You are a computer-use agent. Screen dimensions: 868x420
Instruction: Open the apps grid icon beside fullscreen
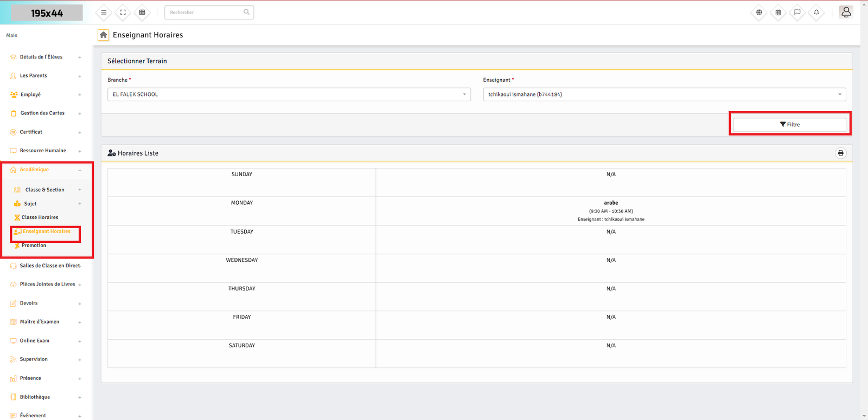pos(142,12)
